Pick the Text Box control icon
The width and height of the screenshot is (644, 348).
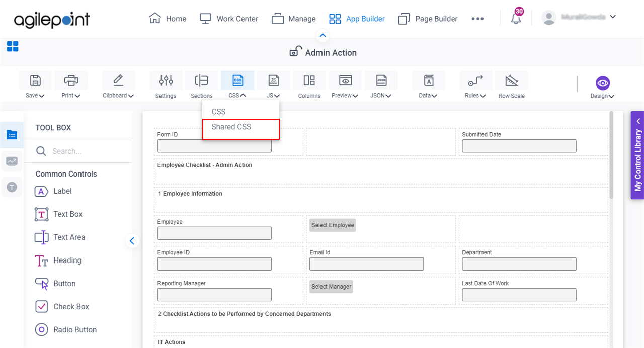[41, 214]
